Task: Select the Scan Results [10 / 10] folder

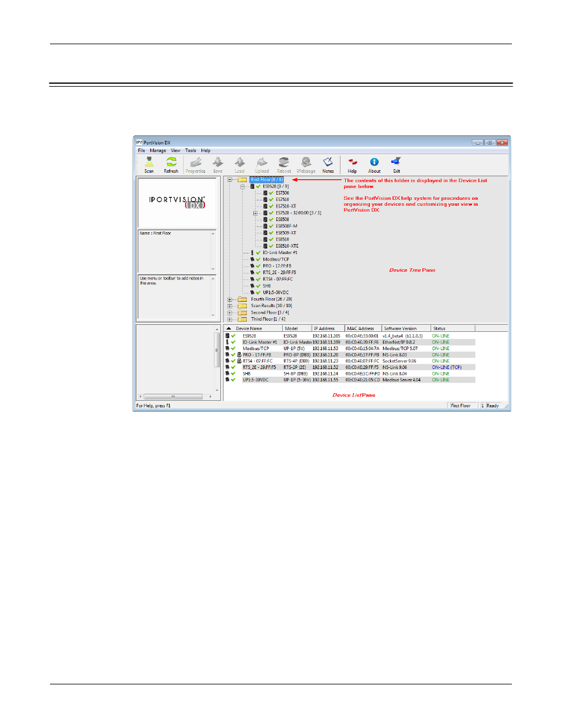Action: point(272,306)
